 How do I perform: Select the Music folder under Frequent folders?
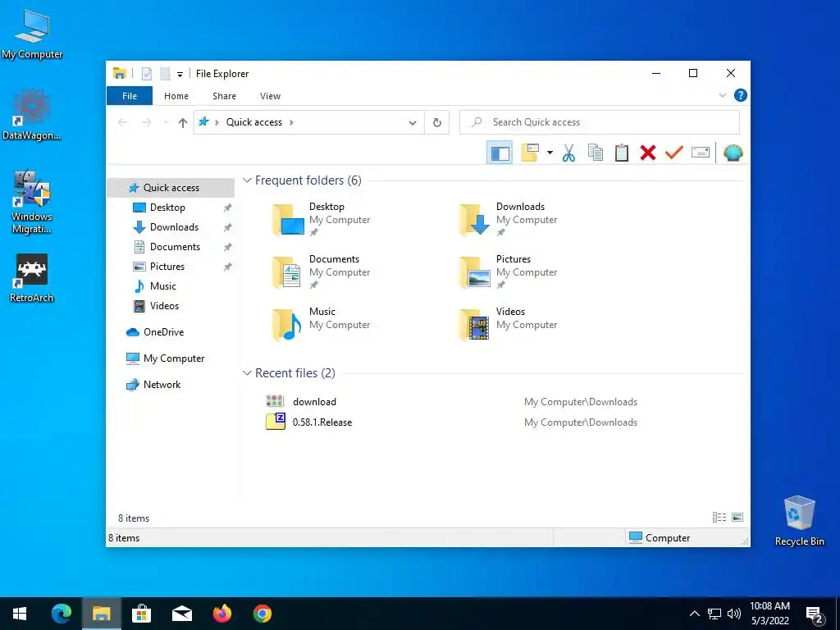321,325
